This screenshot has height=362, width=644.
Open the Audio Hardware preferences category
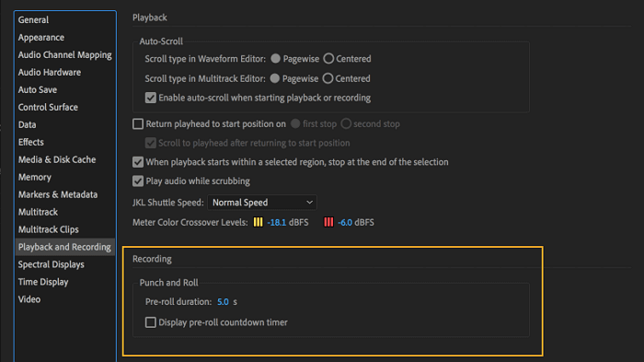pyautogui.click(x=50, y=72)
